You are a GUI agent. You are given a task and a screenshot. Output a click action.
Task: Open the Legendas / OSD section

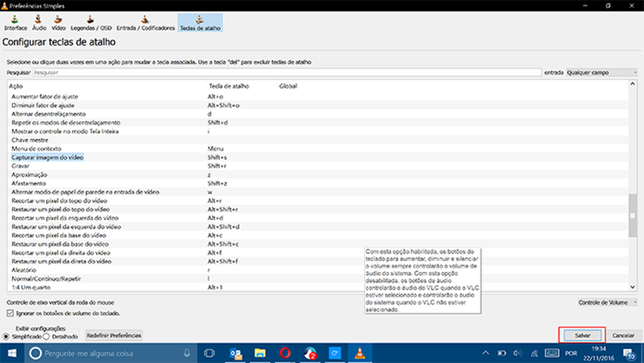92,24
